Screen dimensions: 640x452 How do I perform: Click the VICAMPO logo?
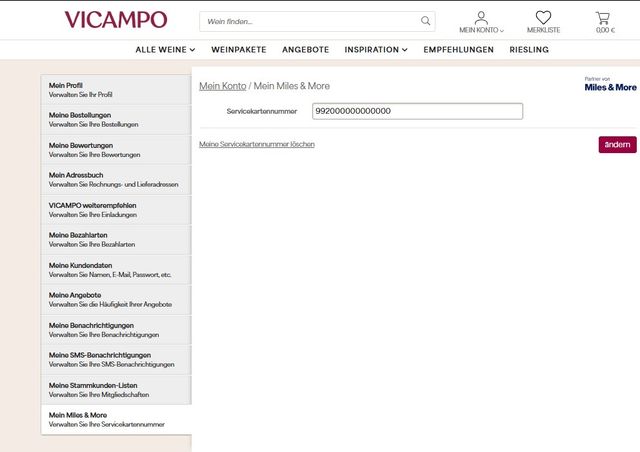(115, 20)
